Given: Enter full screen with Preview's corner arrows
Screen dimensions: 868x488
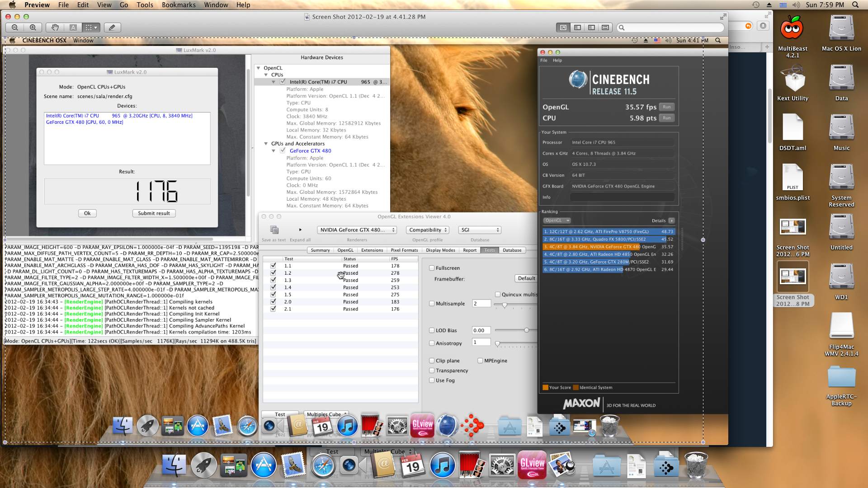Looking at the screenshot, I should tap(723, 17).
